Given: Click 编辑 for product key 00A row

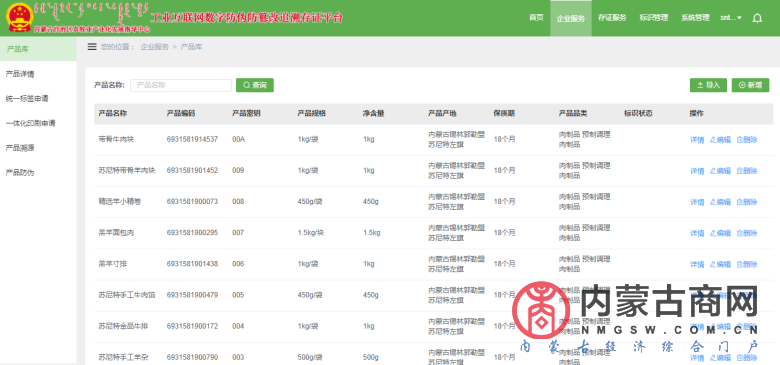Looking at the screenshot, I should (x=720, y=140).
